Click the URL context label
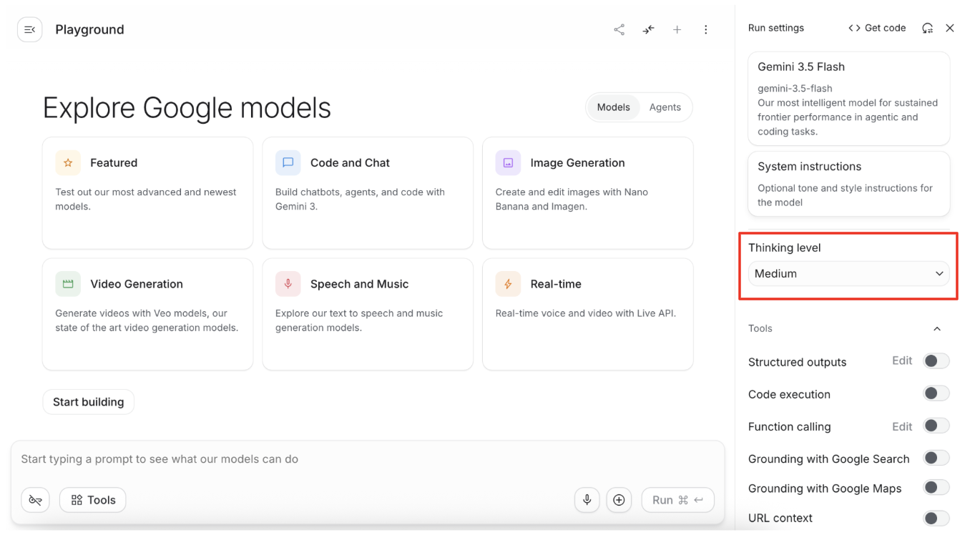This screenshot has height=535, width=980. coord(780,518)
